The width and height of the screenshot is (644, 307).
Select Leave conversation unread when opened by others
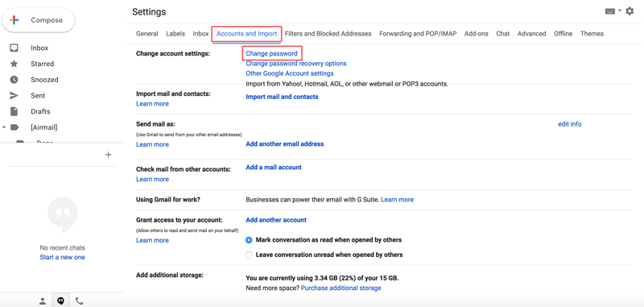(249, 255)
